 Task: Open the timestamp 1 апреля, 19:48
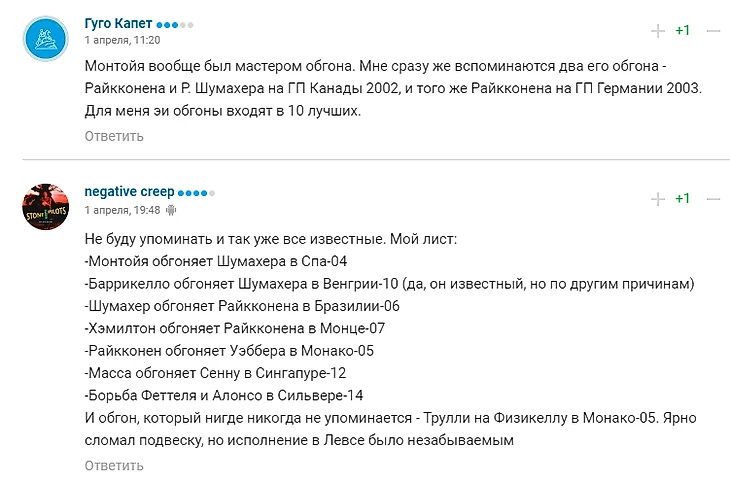[122, 210]
